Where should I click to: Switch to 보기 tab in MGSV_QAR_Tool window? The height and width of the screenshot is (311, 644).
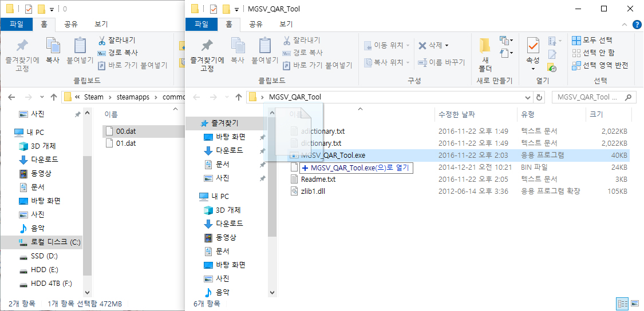(x=286, y=24)
